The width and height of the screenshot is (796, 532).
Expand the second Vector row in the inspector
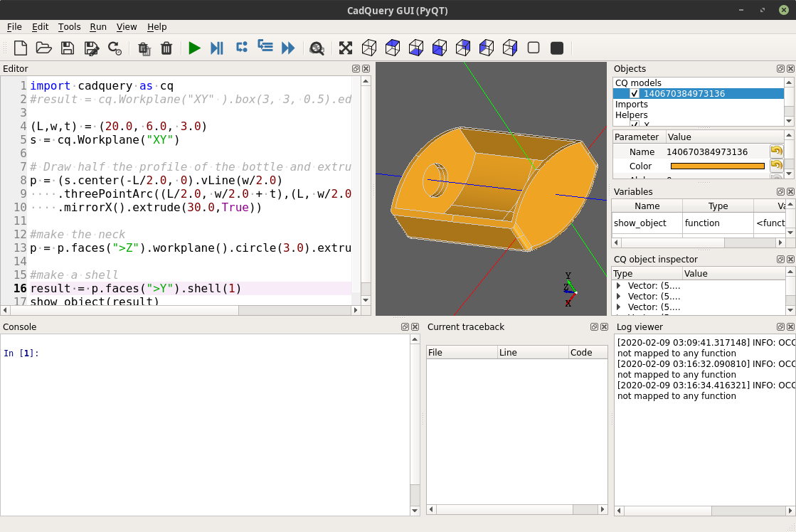click(x=618, y=297)
